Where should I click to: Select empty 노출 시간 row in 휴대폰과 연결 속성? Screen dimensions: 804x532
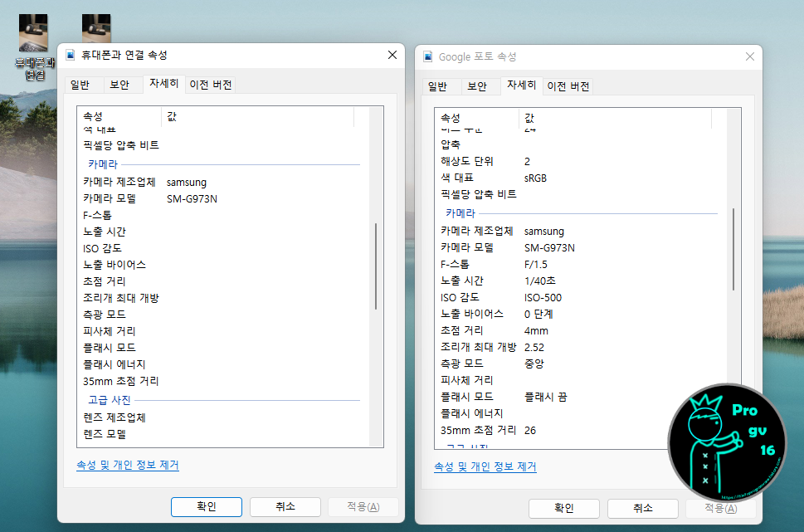(x=222, y=232)
